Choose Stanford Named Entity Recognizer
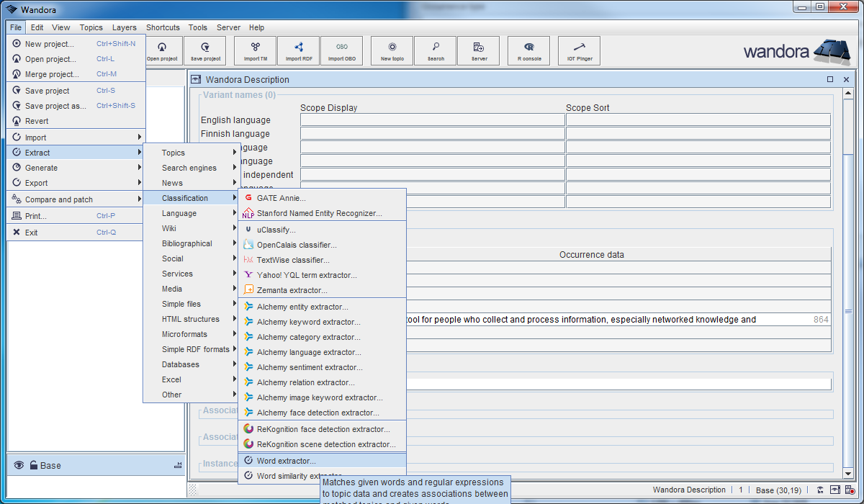 (319, 213)
